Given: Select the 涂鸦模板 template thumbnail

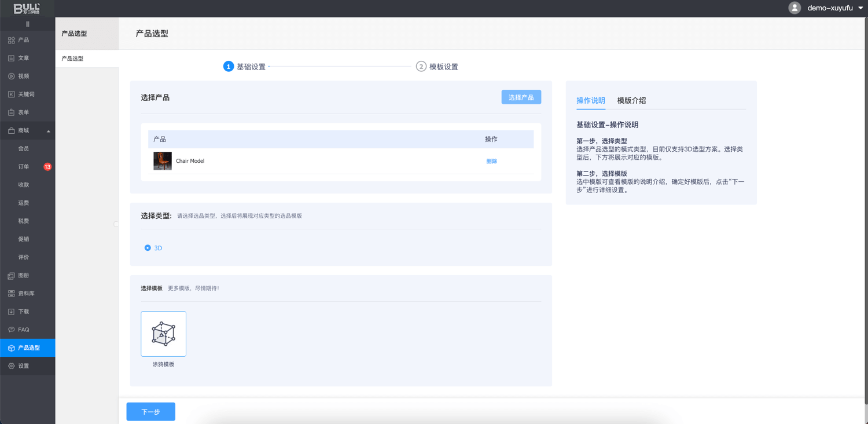Looking at the screenshot, I should (163, 334).
